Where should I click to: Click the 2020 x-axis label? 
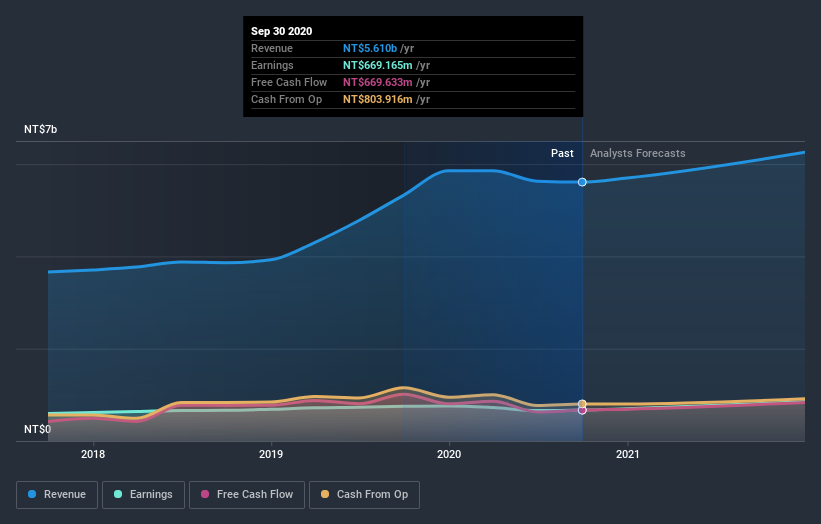(x=449, y=454)
